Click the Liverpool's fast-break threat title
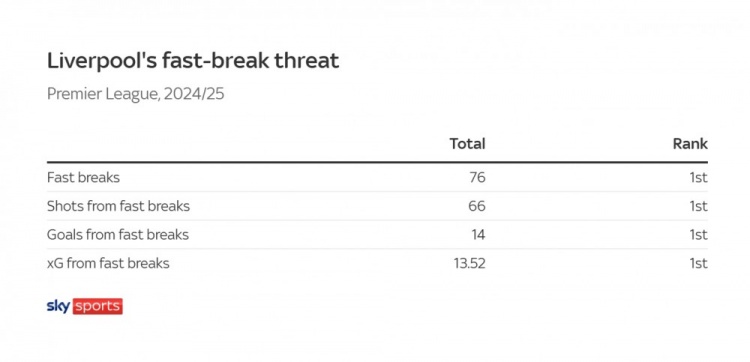The width and height of the screenshot is (750, 362). 193,61
